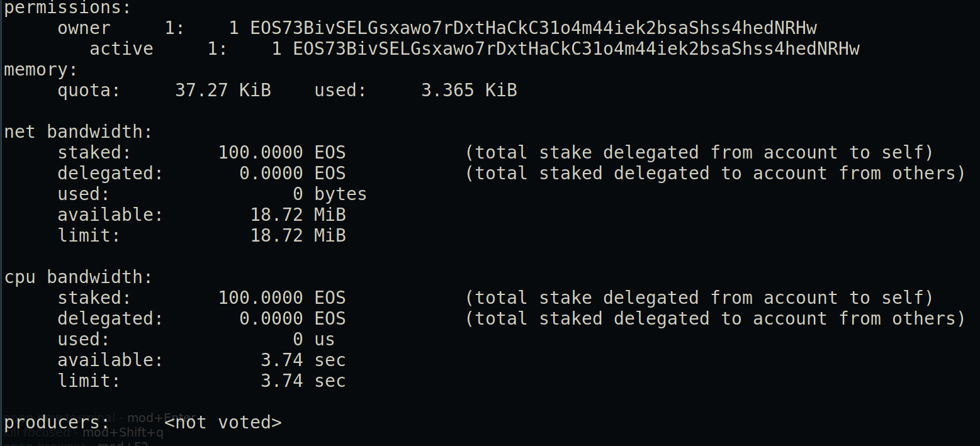Screen dimensions: 980x446
Task: Select the memory quota value 37.27 KiB
Action: 223,91
